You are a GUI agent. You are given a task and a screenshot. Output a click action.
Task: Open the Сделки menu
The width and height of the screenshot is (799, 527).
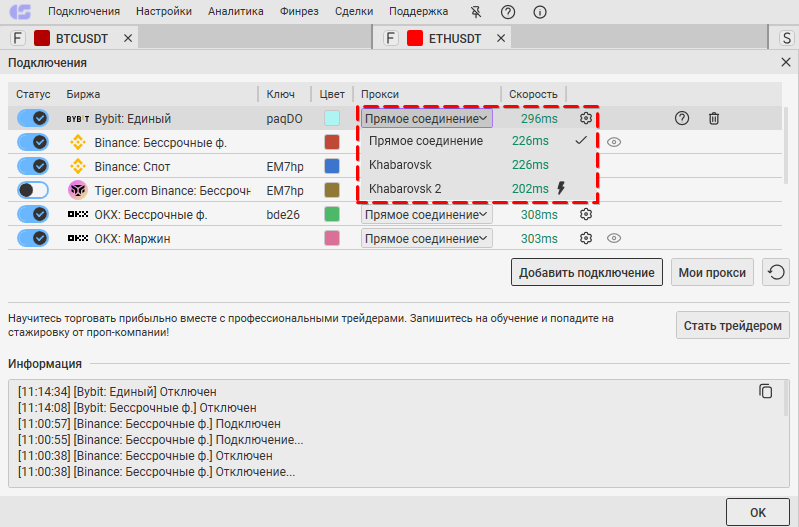(354, 11)
